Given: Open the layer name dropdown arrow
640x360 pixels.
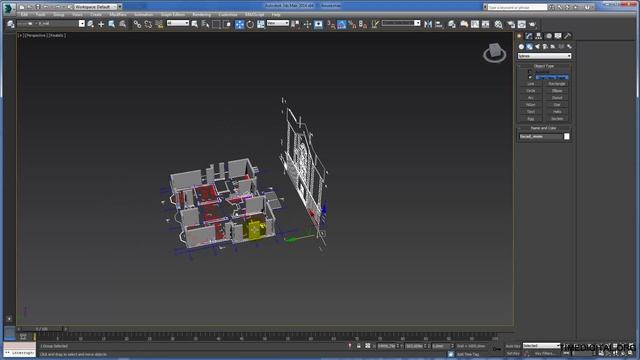Looking at the screenshot, I should click(82, 24).
